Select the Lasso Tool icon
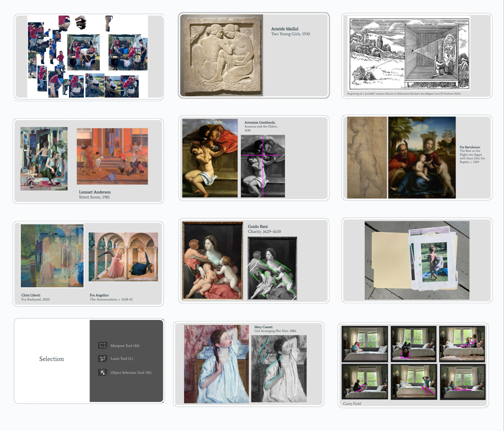Screen dimensions: 504x431 click(x=103, y=359)
